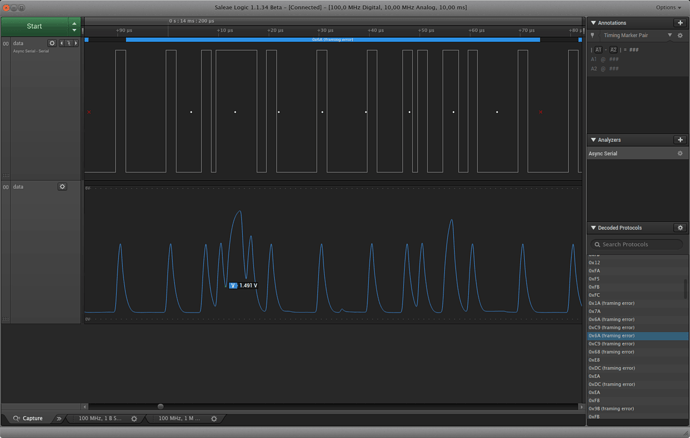
Task: Click the 1.491 V voltage measurement label
Action: (x=243, y=286)
